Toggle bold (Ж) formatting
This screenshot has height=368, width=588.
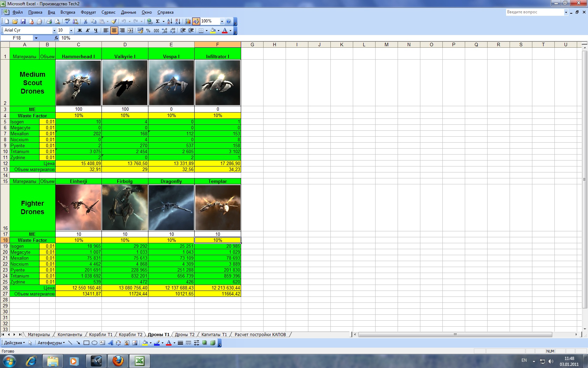pyautogui.click(x=80, y=30)
